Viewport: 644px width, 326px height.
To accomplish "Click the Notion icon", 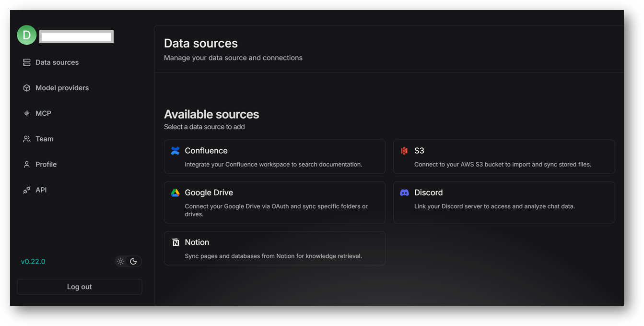I will pos(176,242).
